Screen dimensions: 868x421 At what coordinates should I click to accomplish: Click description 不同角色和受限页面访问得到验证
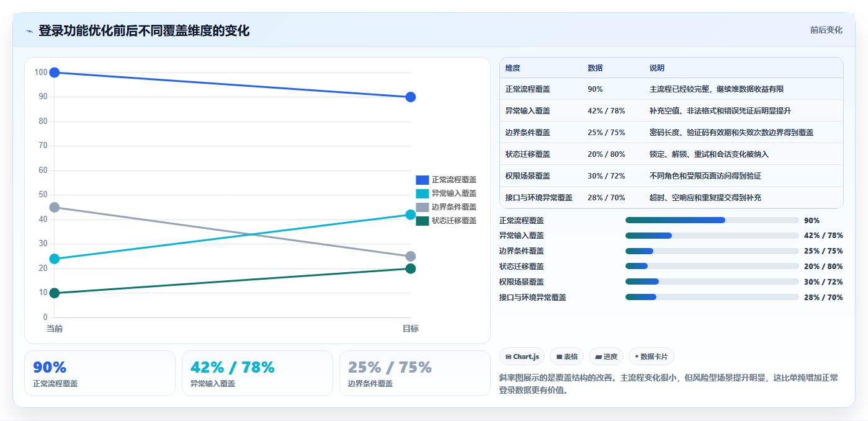click(x=705, y=176)
